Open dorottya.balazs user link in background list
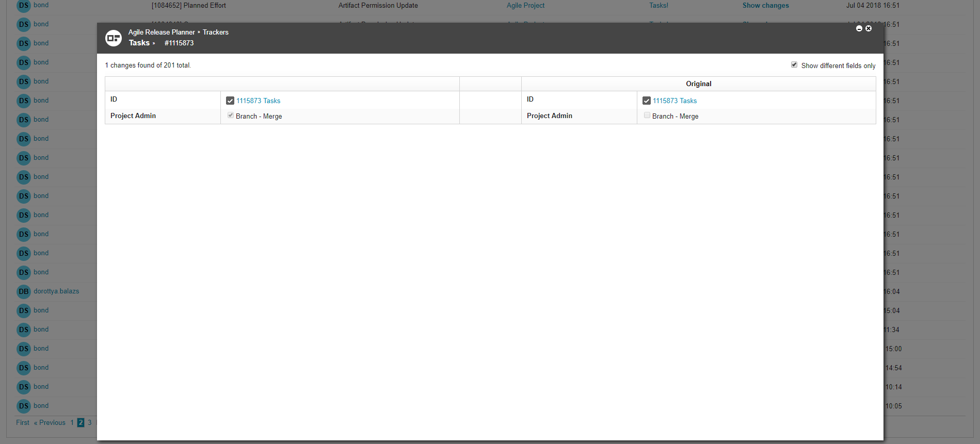This screenshot has width=980, height=444. (x=56, y=291)
